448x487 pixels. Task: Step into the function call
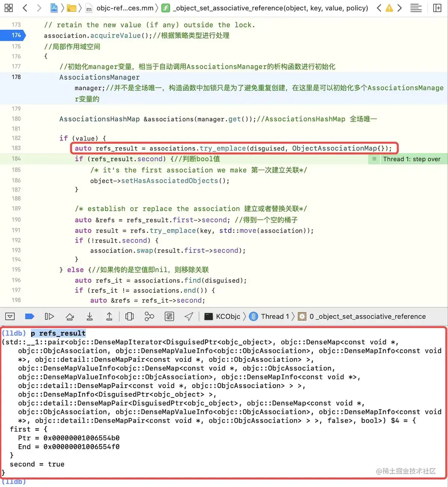click(90, 317)
